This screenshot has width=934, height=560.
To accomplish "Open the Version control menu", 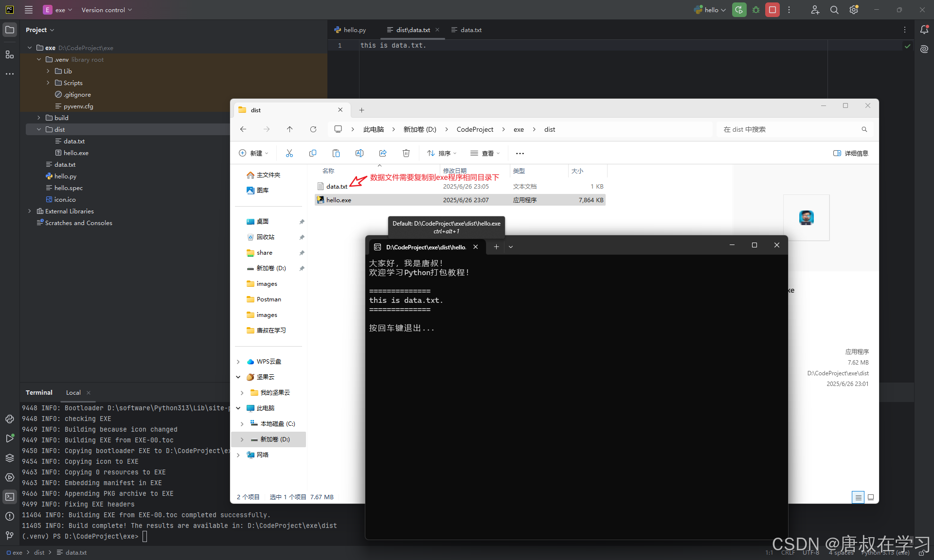I will pyautogui.click(x=104, y=10).
